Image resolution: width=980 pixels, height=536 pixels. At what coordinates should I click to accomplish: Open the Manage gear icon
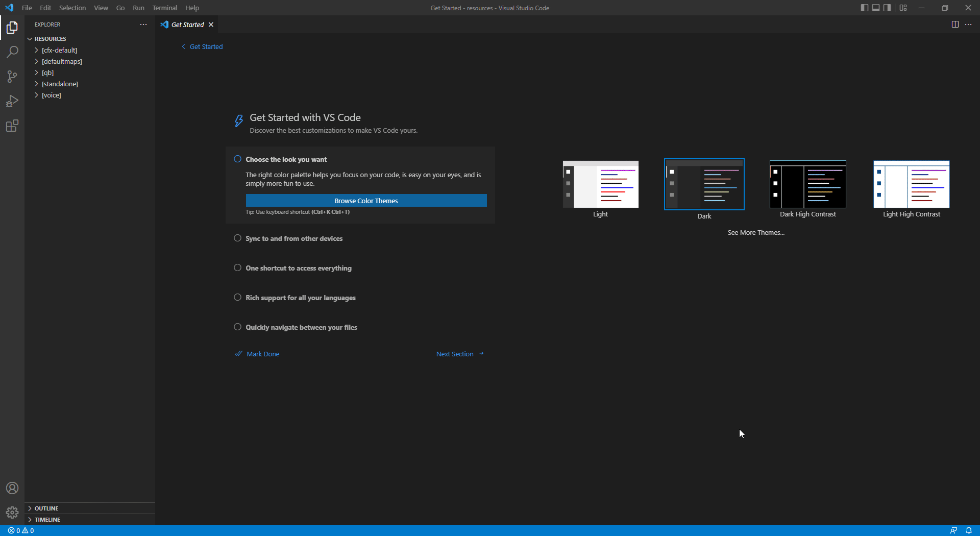click(x=12, y=512)
